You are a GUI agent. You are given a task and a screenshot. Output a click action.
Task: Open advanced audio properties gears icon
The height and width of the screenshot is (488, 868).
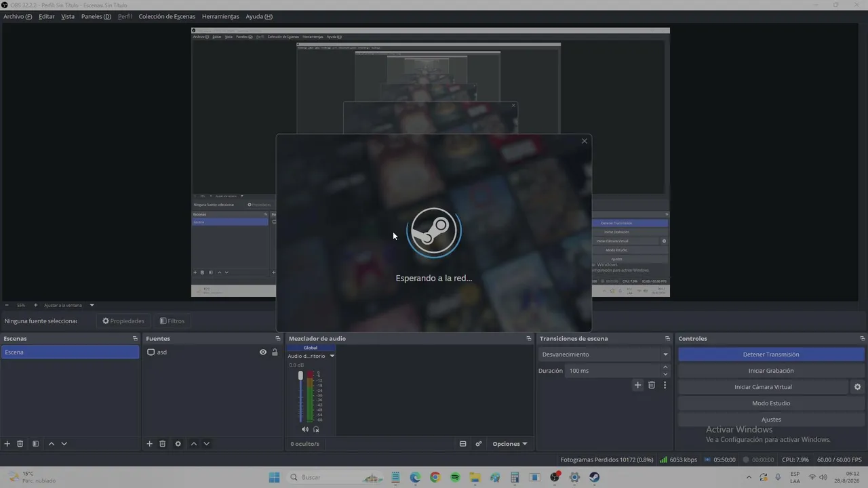[x=479, y=444]
